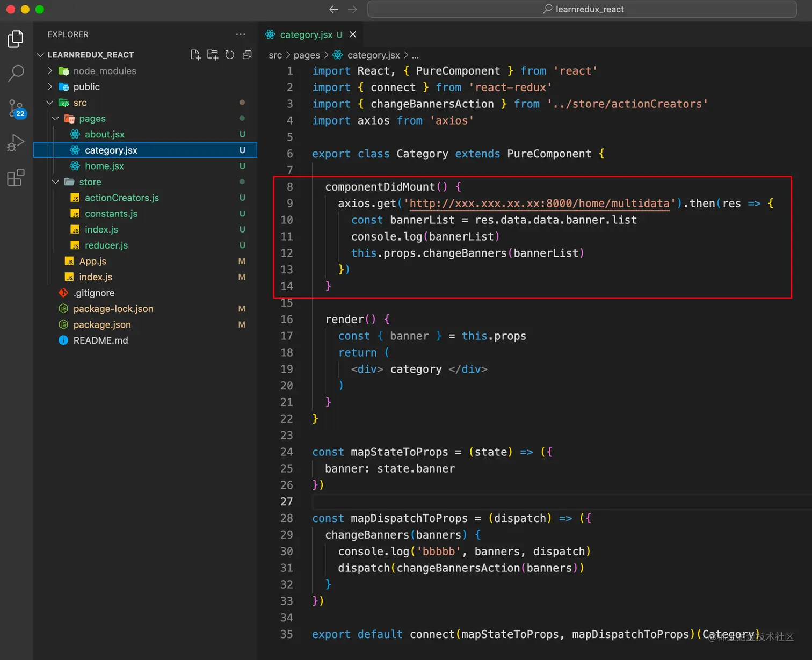
Task: Refresh the Explorer file tree
Action: point(230,55)
